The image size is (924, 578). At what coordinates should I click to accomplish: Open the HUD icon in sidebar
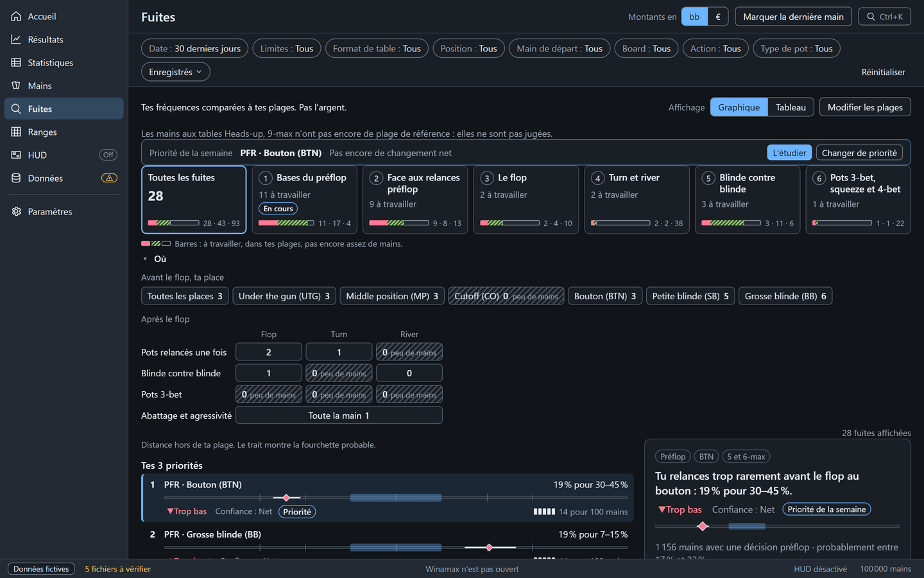coord(16,155)
